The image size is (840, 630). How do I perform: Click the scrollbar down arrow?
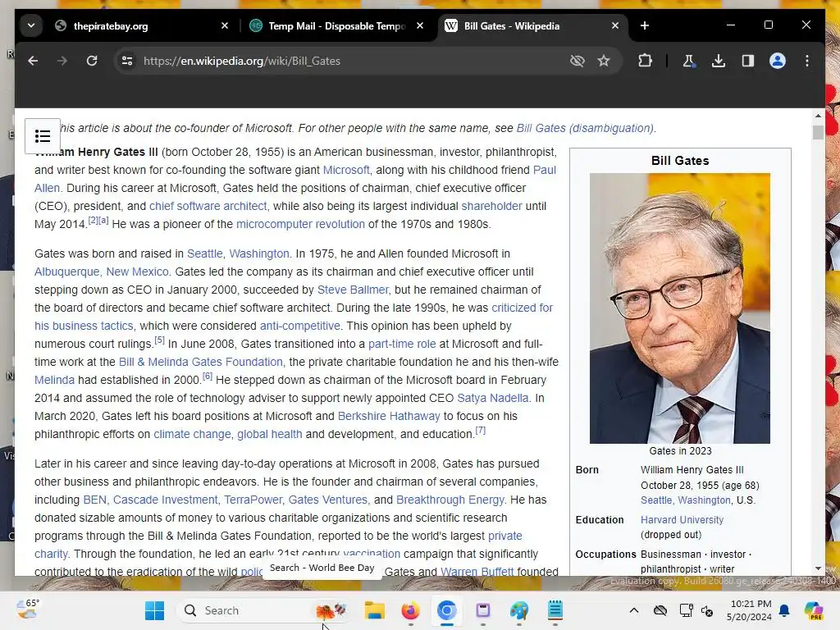(818, 568)
